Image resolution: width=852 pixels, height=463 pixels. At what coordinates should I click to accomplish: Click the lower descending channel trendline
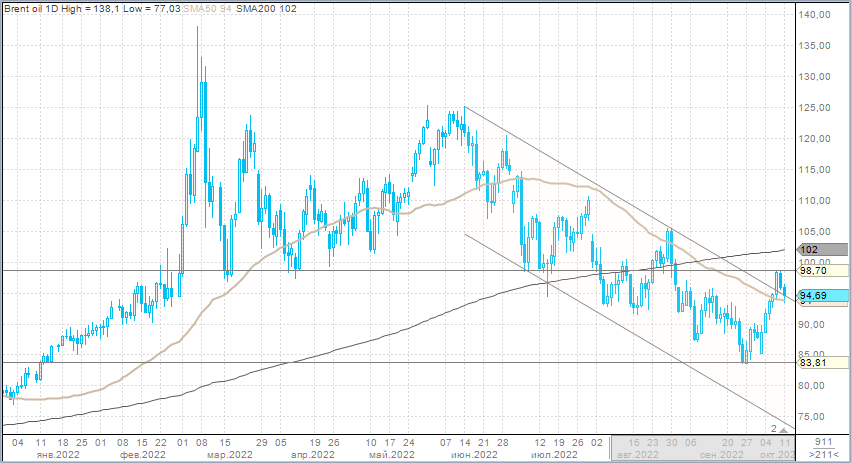(620, 329)
